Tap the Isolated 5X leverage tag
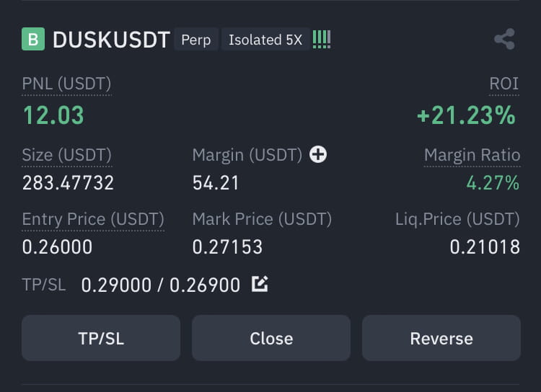541x392 pixels. [265, 40]
